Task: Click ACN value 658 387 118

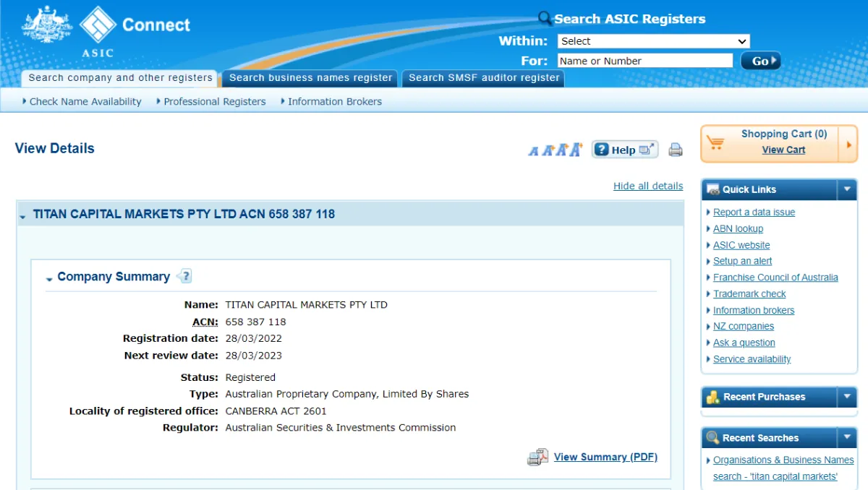Action: 255,322
